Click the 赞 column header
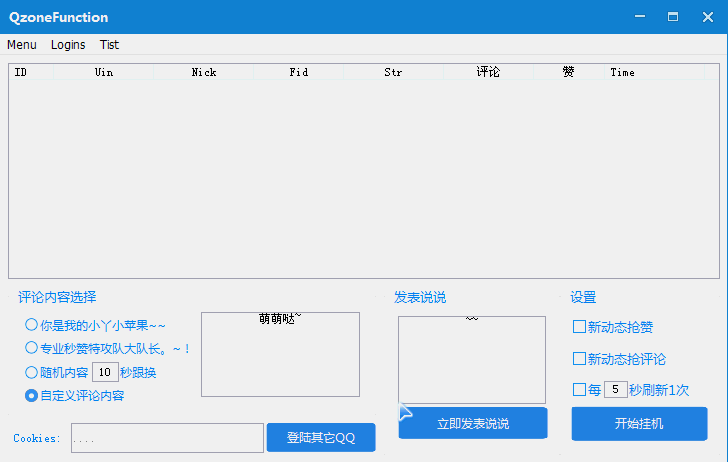The width and height of the screenshot is (728, 462). [x=568, y=72]
